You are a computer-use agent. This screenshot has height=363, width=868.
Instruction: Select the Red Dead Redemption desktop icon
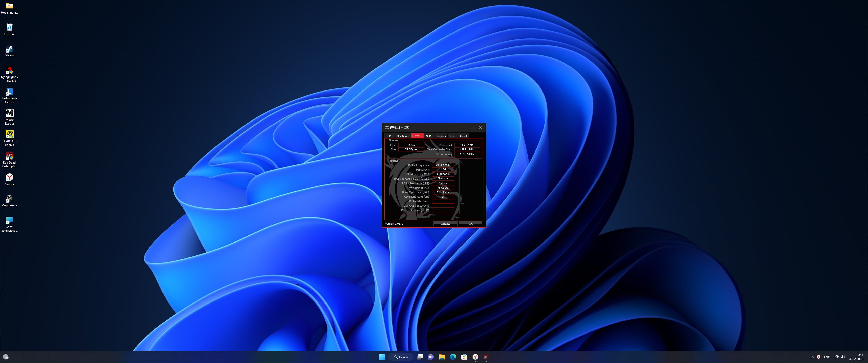coord(9,159)
